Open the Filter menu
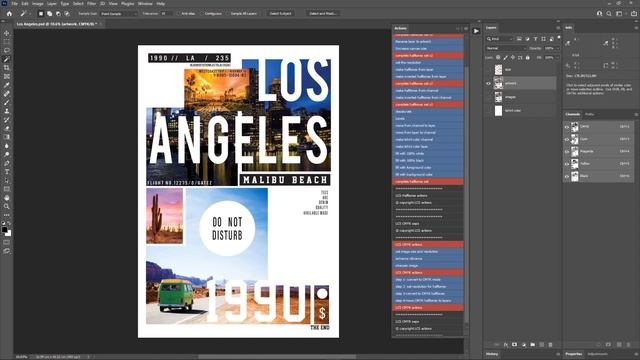640x360 pixels. click(91, 3)
